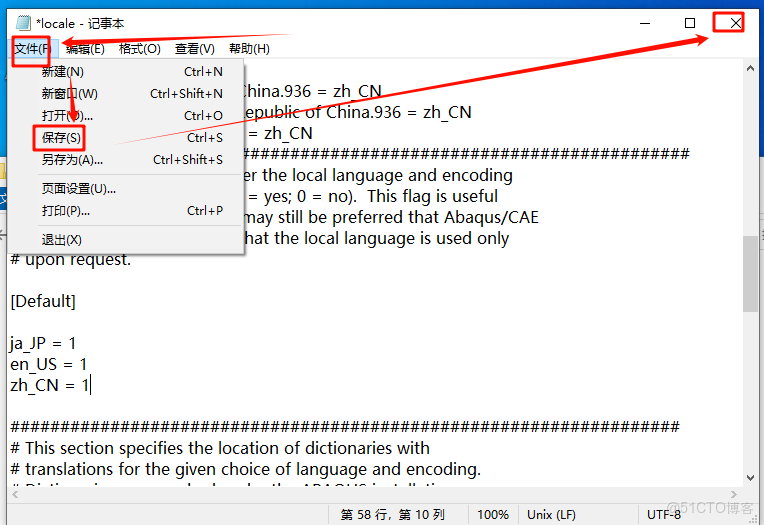Screen dimensions: 764x525
Task: Click '# translations for the given choice' line
Action: [246, 469]
